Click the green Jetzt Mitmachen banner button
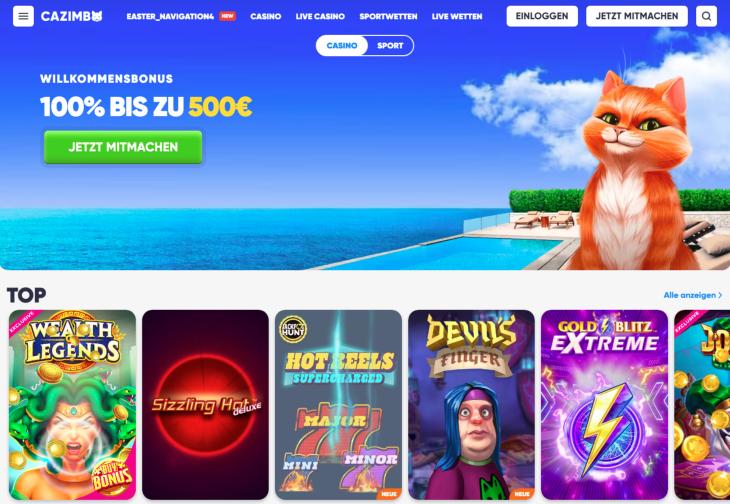Image resolution: width=730 pixels, height=504 pixels. coord(123,147)
